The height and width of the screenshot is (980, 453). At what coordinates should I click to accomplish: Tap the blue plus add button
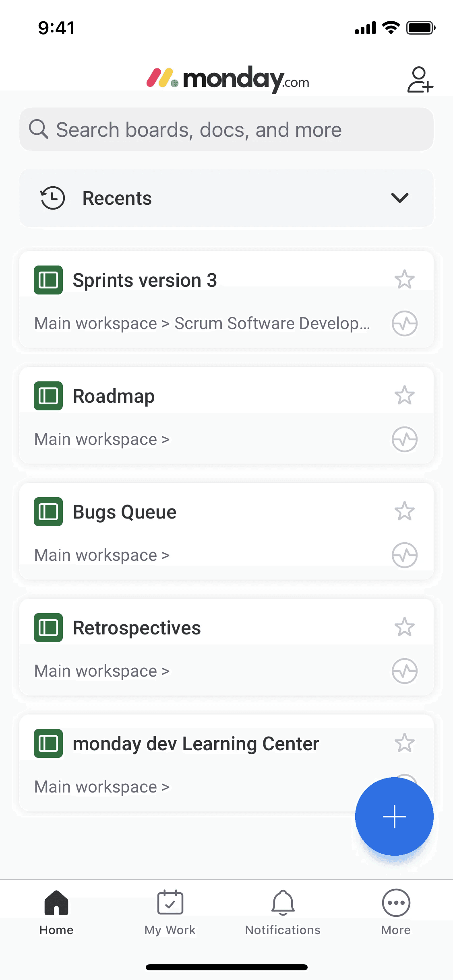(394, 816)
